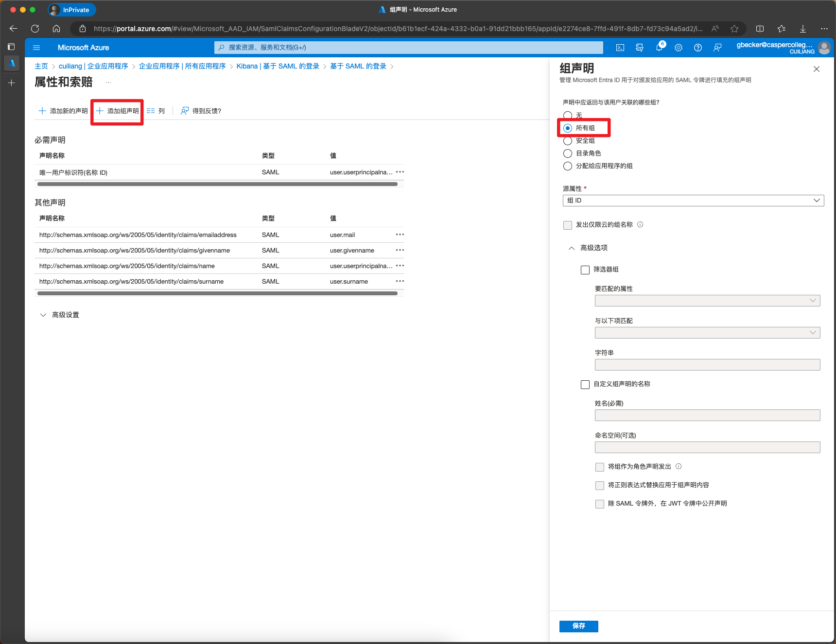
Task: Click the 列 columns toolbar command
Action: [156, 111]
